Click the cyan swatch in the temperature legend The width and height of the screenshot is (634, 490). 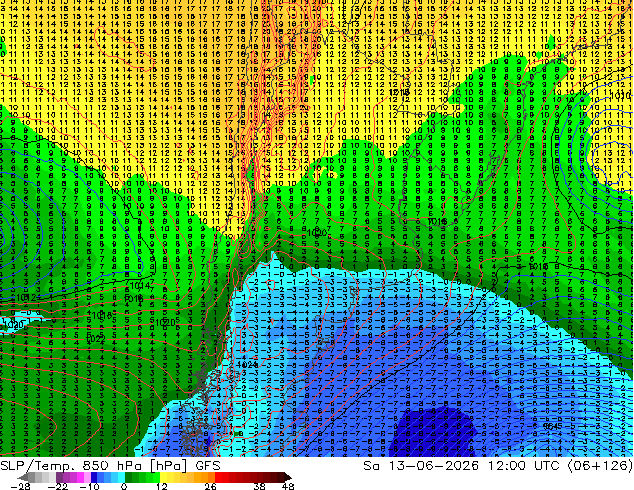[121, 477]
